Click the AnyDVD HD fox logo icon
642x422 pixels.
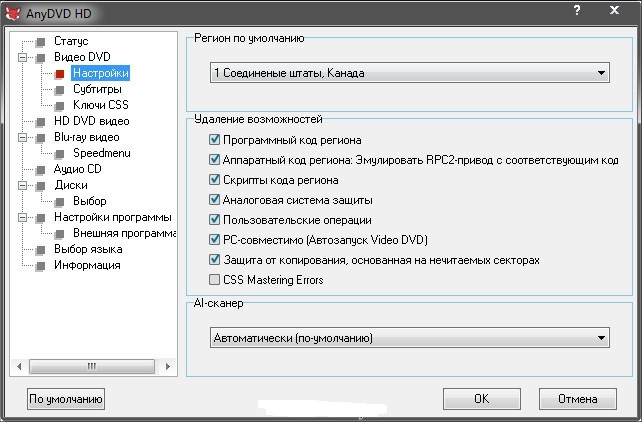click(13, 13)
